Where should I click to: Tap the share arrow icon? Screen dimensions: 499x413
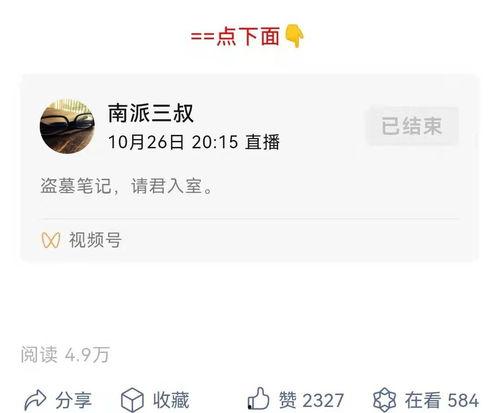(35, 400)
